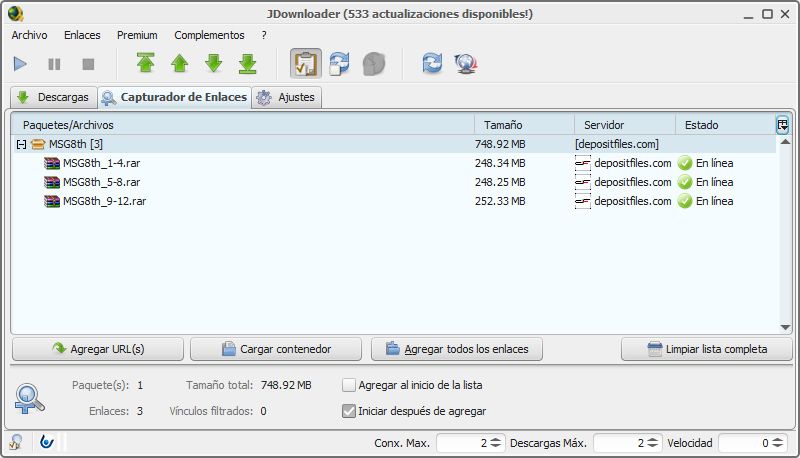Screen dimensions: 800x458
Task: Toggle automatic reconnect icon
Action: [339, 64]
